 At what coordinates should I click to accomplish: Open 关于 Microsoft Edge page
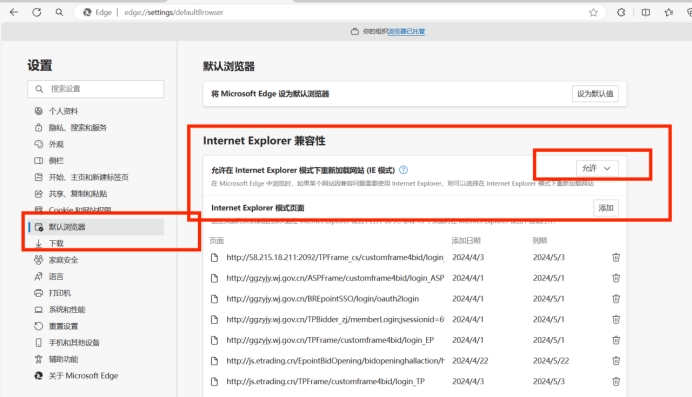(83, 376)
